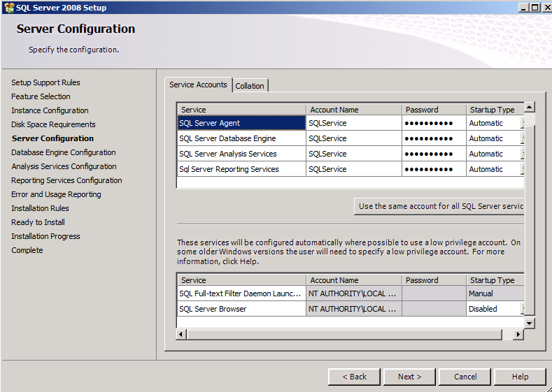Click password field for SQL Server Agent

434,123
